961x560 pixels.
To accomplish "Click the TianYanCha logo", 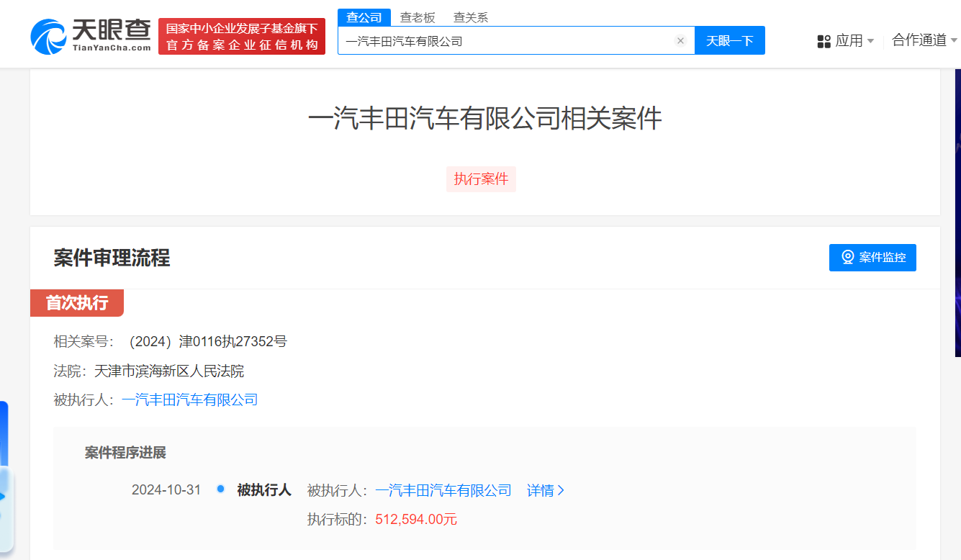I will 91,36.
